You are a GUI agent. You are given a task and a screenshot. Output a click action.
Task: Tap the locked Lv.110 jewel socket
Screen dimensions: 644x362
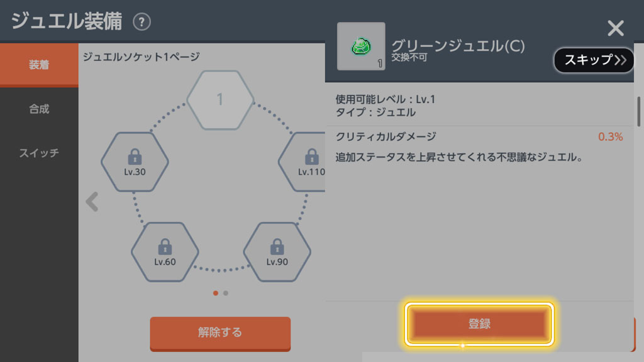(302, 162)
